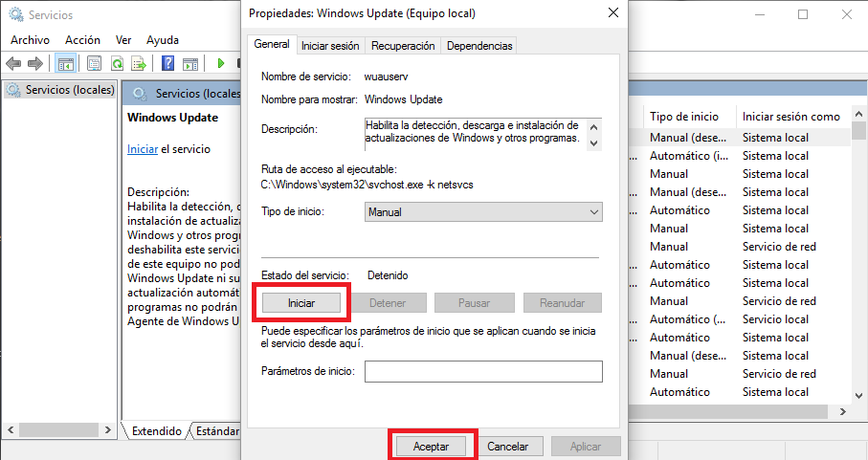Image resolution: width=868 pixels, height=460 pixels.
Task: Click the disabled Pausar button
Action: coord(475,303)
